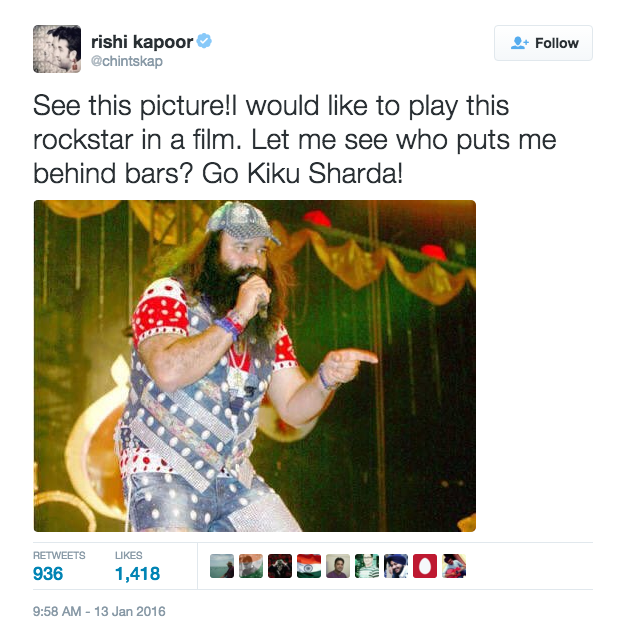Click the avatar of man in purple shirt
Image resolution: width=622 pixels, height=627 pixels.
tap(338, 567)
